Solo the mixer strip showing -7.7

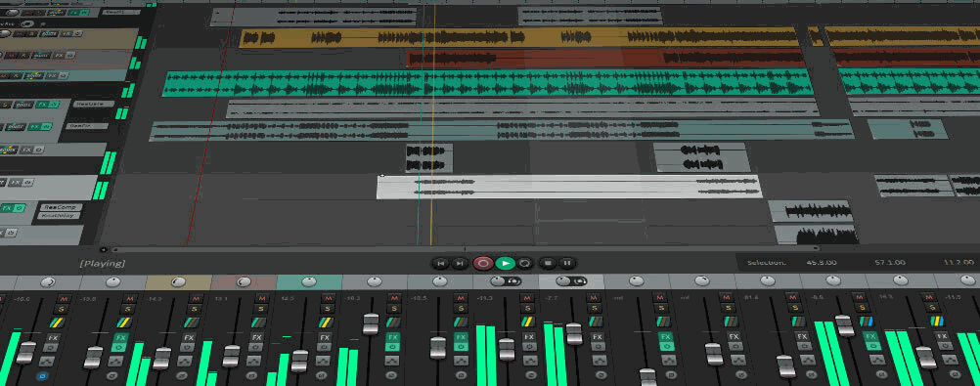[594, 309]
